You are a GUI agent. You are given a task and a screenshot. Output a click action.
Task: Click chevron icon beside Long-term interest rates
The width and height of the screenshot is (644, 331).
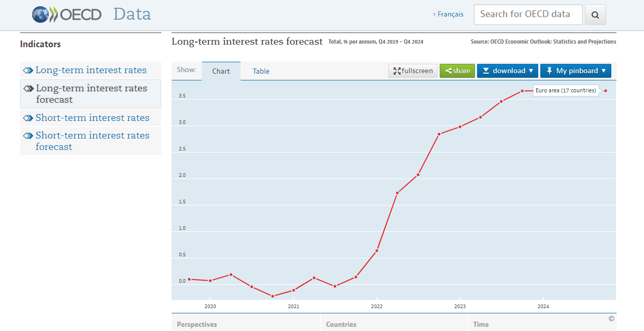tap(28, 71)
